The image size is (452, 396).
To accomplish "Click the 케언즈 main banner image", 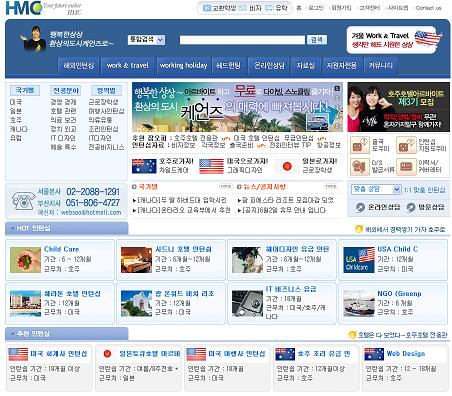I will tap(237, 107).
